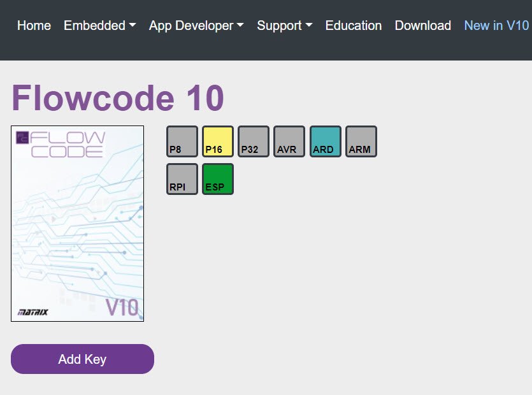Select the P8 chip pack tile
Viewport: 532px width, 395px height.
[182, 141]
